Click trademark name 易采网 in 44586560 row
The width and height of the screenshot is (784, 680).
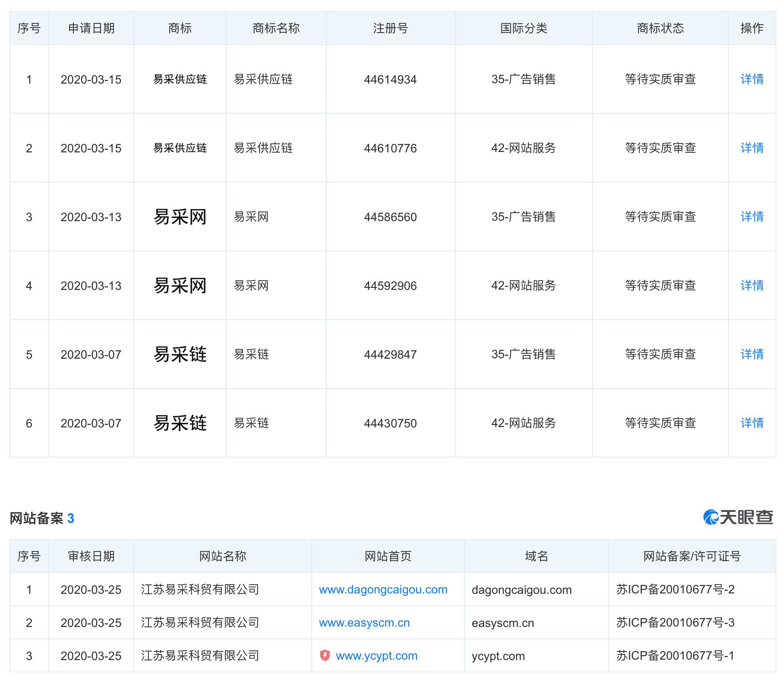(x=252, y=217)
